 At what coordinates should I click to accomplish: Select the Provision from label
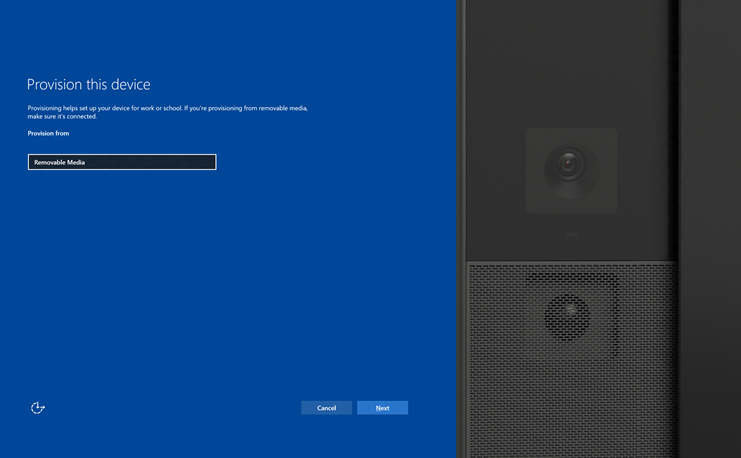48,133
